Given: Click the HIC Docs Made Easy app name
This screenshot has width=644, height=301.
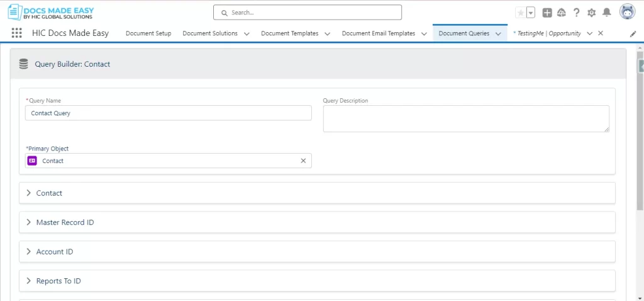Looking at the screenshot, I should [x=70, y=33].
